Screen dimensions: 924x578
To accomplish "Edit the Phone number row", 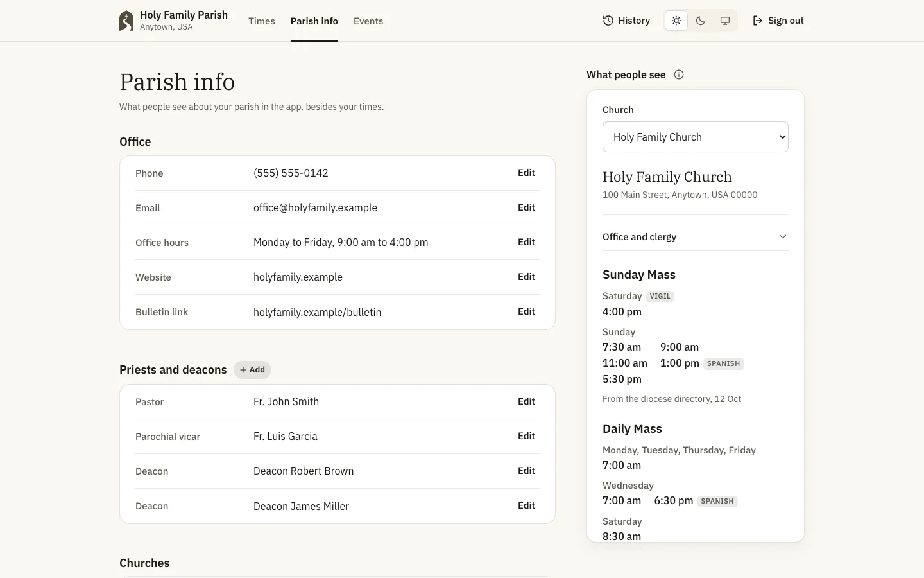I will (x=526, y=173).
